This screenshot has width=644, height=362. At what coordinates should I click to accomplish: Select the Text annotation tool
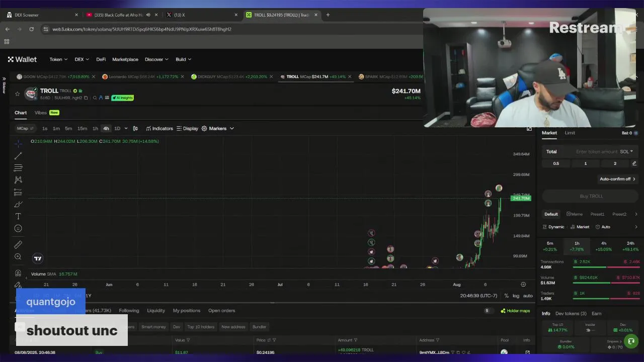18,216
